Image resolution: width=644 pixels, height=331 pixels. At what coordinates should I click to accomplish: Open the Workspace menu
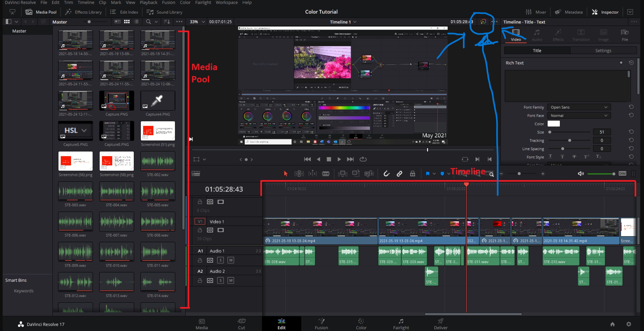tap(227, 2)
